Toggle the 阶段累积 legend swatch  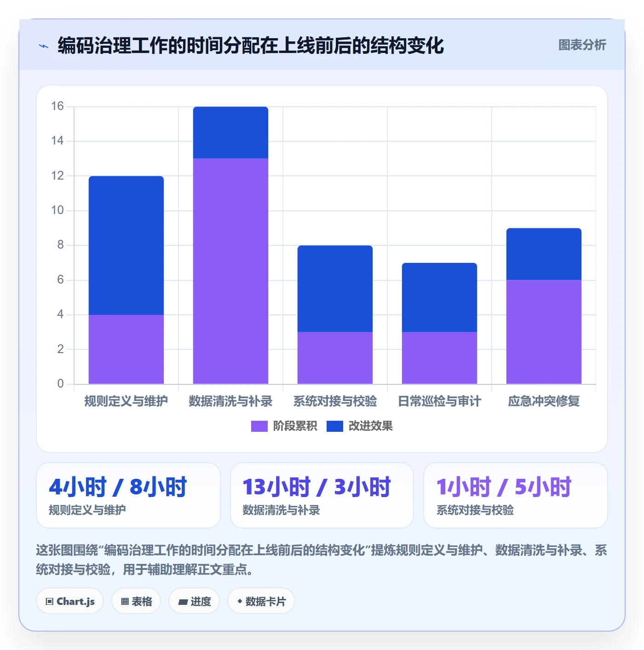[x=259, y=426]
